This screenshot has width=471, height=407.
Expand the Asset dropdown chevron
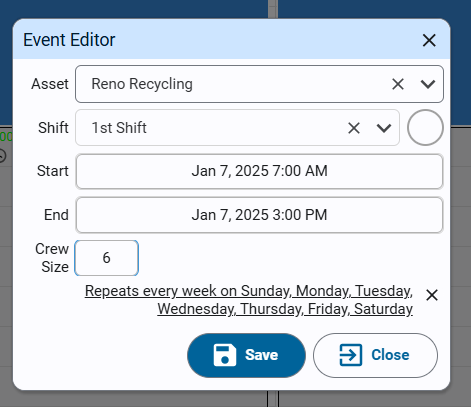pos(428,84)
